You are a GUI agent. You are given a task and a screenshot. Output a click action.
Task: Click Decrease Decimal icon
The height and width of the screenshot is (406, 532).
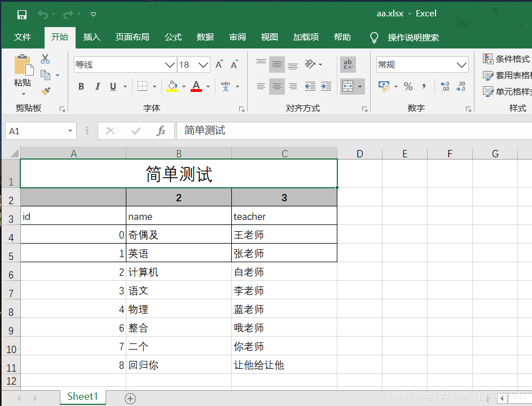(x=461, y=86)
